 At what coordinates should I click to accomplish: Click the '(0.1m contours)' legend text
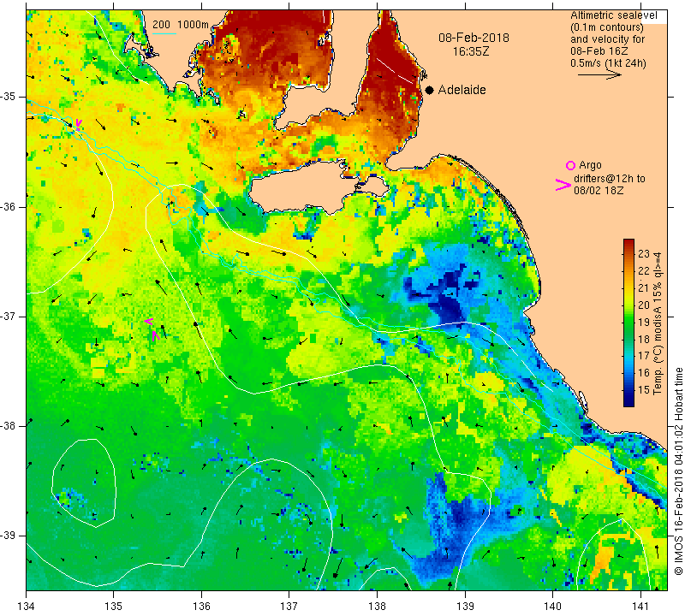[x=606, y=27]
